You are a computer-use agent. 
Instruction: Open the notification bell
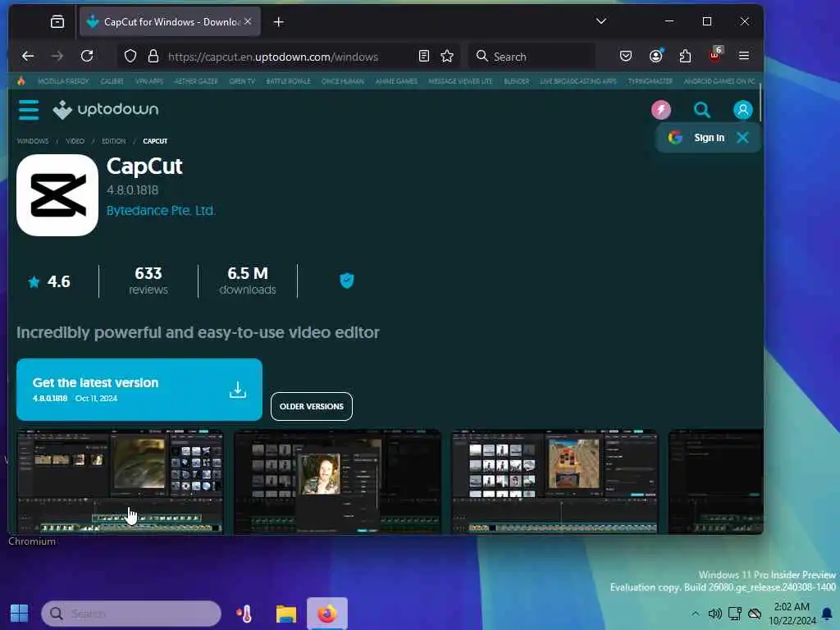827,614
